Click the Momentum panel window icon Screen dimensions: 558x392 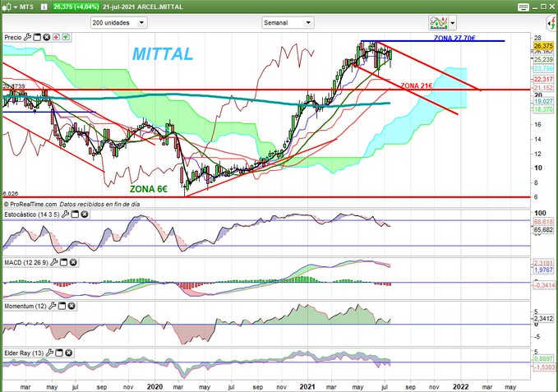(62, 306)
